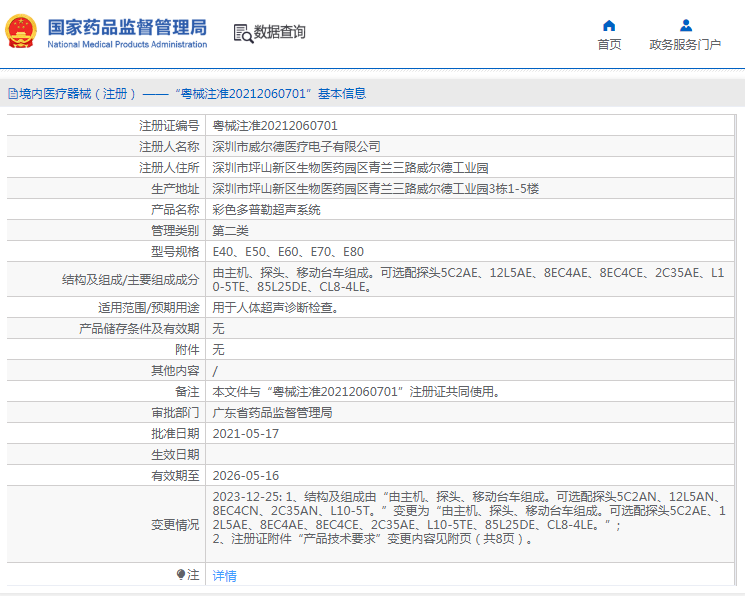Select the 审批部门 label

click(x=175, y=413)
